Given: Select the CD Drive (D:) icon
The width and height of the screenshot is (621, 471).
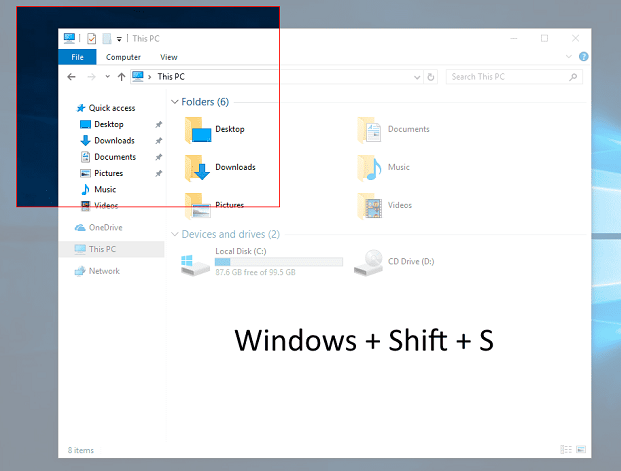Looking at the screenshot, I should tap(369, 263).
